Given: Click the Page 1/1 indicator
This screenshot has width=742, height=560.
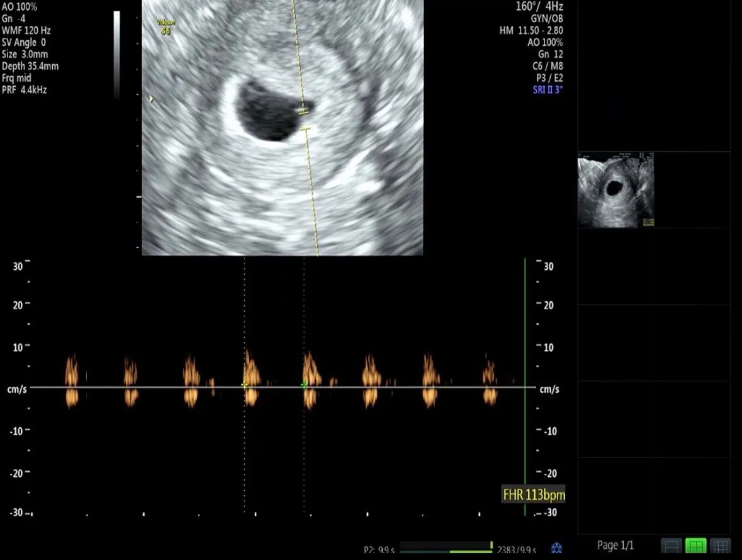Looking at the screenshot, I should (615, 546).
